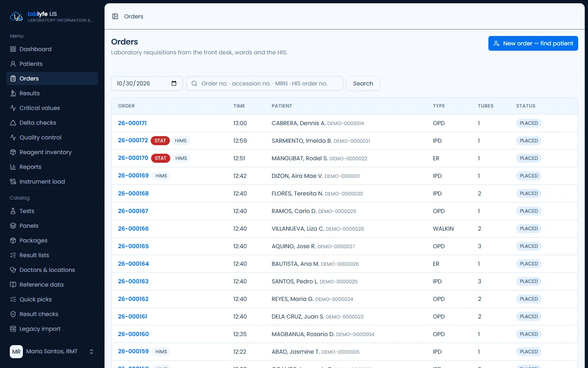Click the Legacy import database icon
The height and width of the screenshot is (368, 588).
click(x=13, y=329)
